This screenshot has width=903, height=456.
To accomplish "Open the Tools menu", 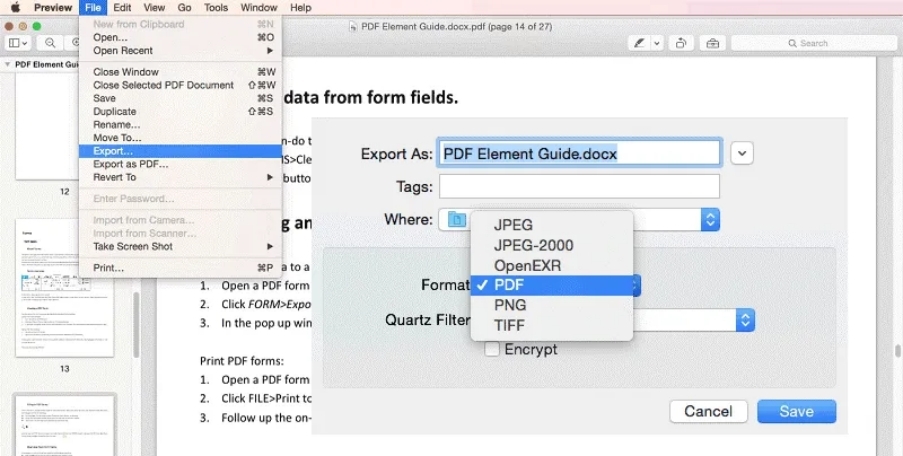I will pos(216,7).
